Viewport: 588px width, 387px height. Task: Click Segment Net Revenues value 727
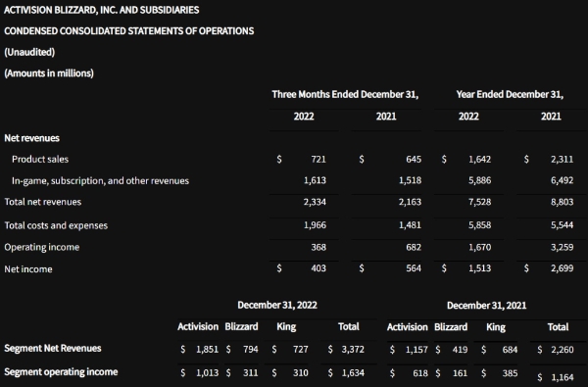coord(301,350)
